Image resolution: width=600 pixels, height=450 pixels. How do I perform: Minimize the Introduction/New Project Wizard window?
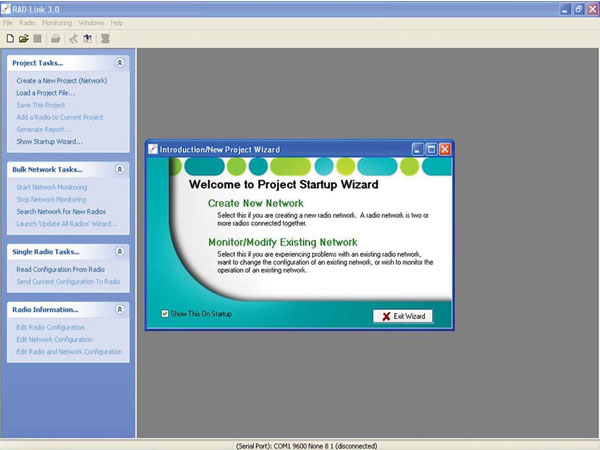coord(417,149)
